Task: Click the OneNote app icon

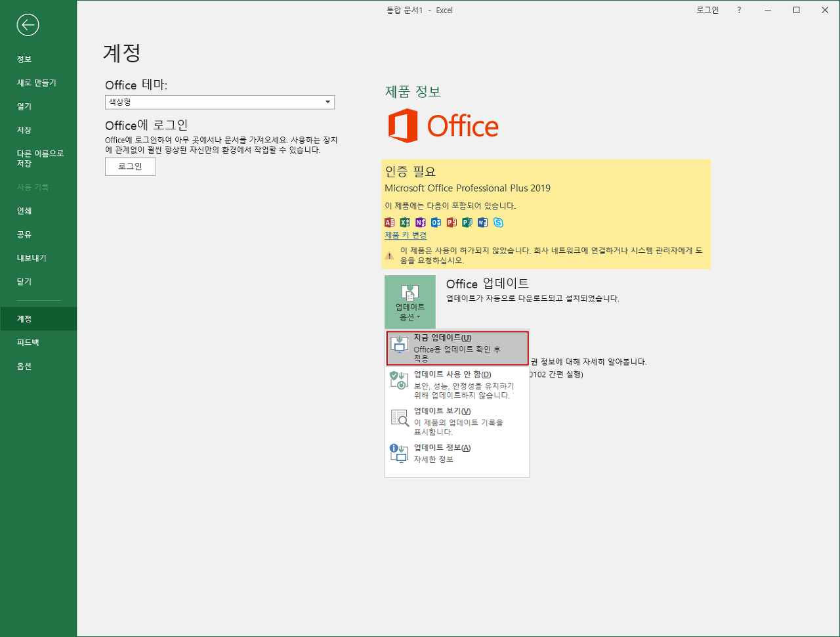Action: tap(421, 223)
